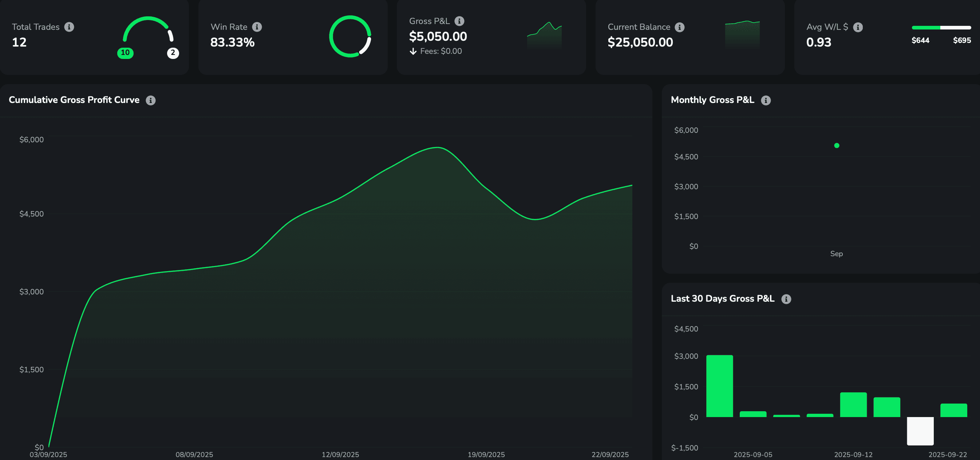The height and width of the screenshot is (460, 980).
Task: Click the Avg W/L green-white ratio bar
Action: [941, 28]
